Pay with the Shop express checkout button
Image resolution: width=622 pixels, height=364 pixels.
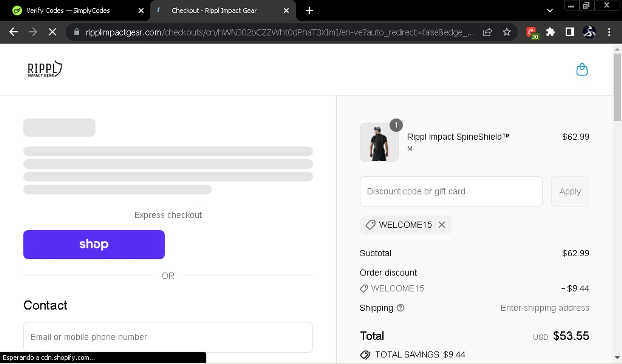click(x=94, y=245)
